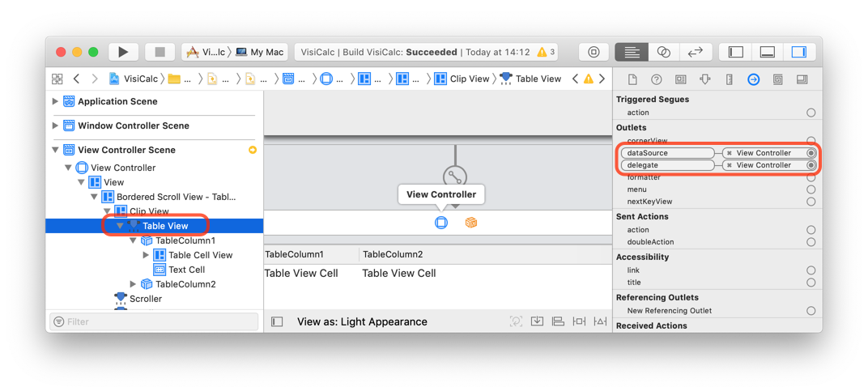Run the project with the Play button

[x=123, y=52]
